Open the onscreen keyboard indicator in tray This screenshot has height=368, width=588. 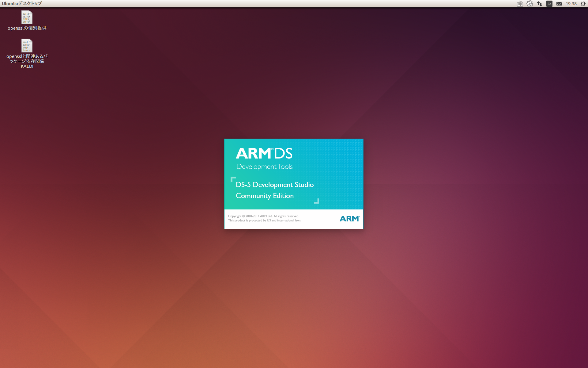pos(520,4)
